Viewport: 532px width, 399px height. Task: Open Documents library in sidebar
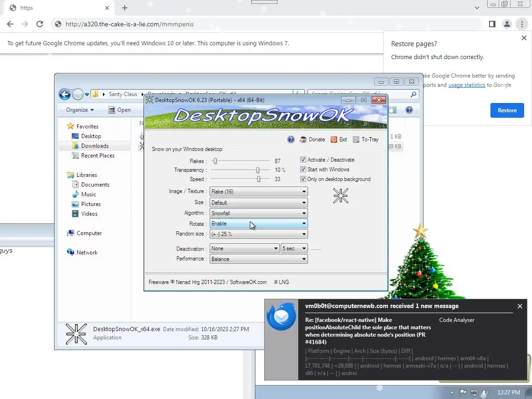coord(95,185)
